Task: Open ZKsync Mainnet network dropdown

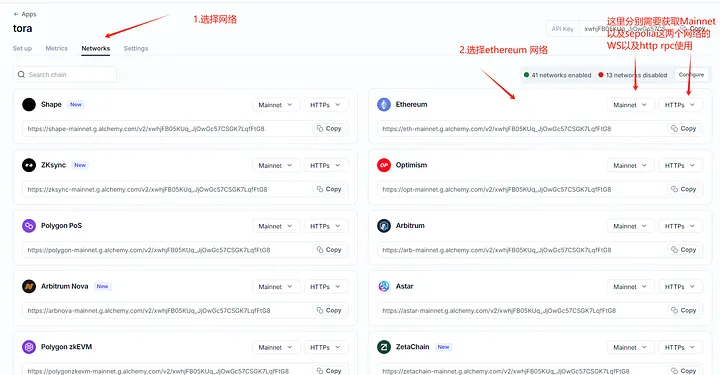Action: coord(276,165)
